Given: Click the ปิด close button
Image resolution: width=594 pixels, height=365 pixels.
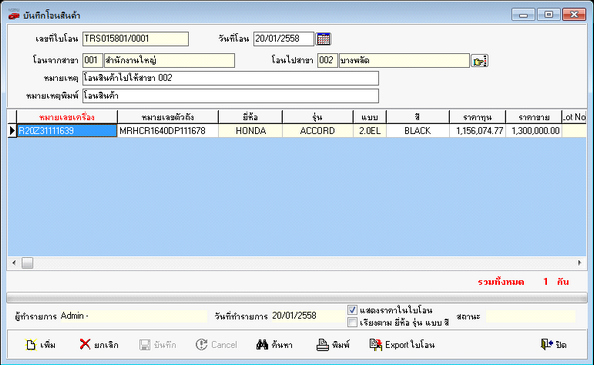Looking at the screenshot, I should point(553,345).
